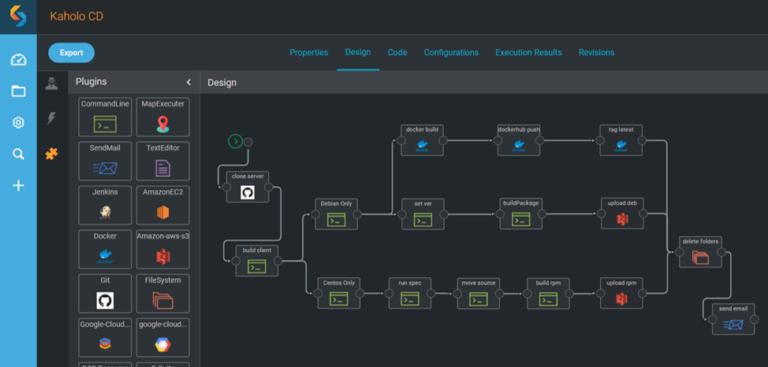Select the docker build node

[x=422, y=140]
